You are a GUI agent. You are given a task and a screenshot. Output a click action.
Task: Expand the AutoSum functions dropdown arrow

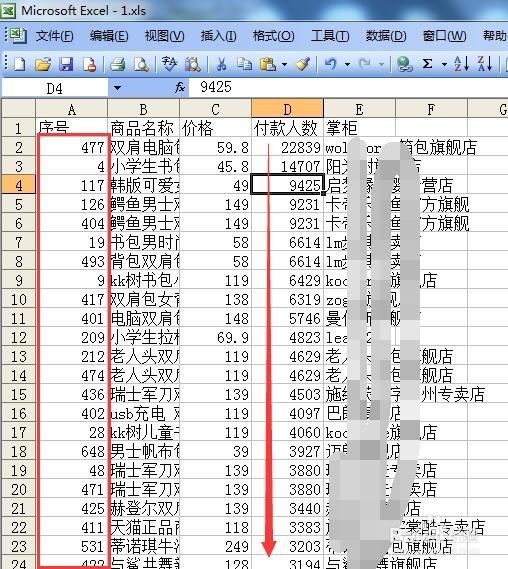(444, 65)
